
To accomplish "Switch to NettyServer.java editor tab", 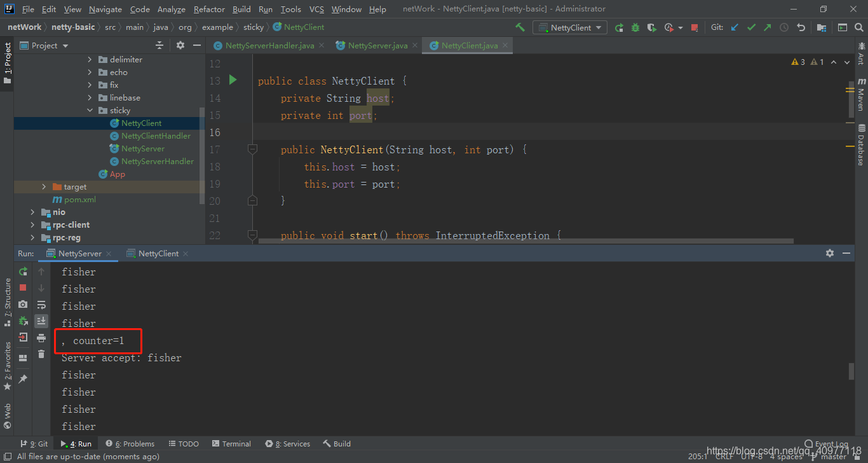I will [376, 45].
